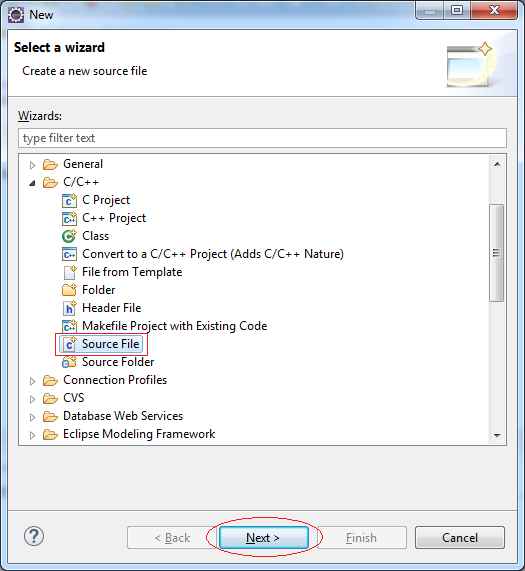Select Makefile Project with Existing Code icon
The height and width of the screenshot is (571, 525).
click(x=69, y=326)
